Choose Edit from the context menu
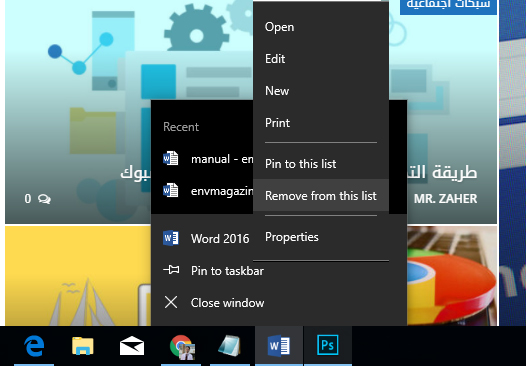526x366 pixels. click(321, 59)
